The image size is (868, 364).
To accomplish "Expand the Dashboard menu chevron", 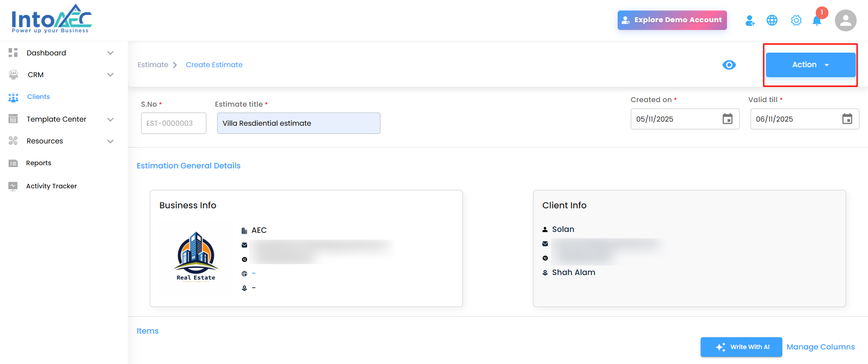I will point(110,53).
